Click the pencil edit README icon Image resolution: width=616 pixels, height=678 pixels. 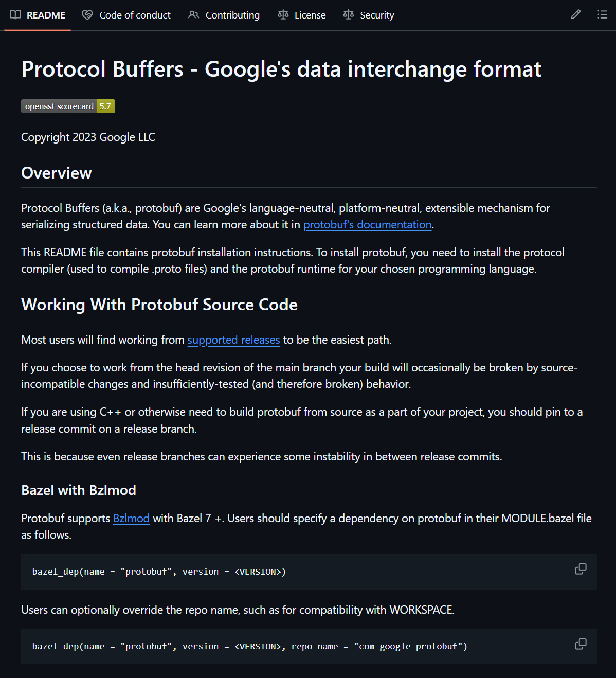575,14
